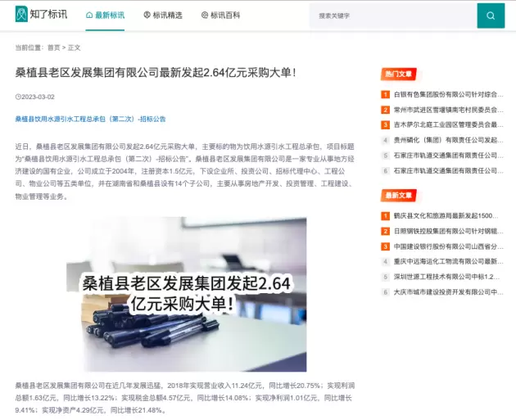Open 吉木萨尔北庭工业园区 article link
Screen dimensions: 516x420
tap(446, 124)
